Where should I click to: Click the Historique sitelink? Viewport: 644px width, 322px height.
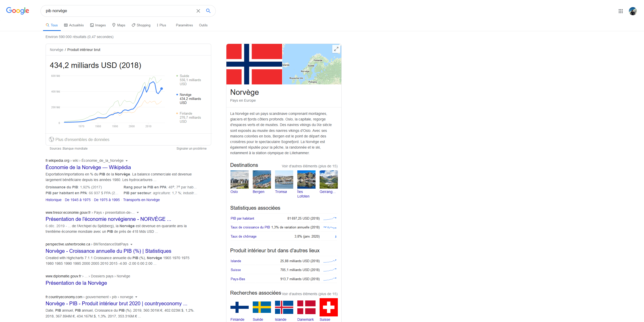pos(53,200)
